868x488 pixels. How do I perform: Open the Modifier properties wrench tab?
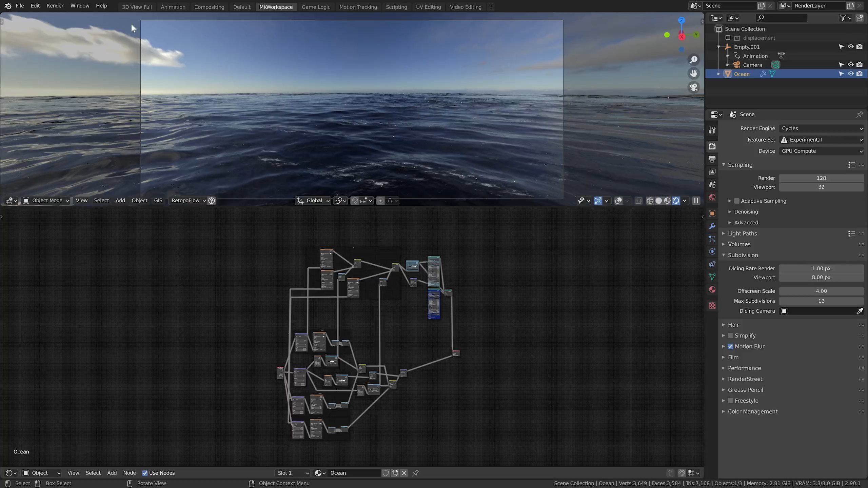[x=712, y=226]
